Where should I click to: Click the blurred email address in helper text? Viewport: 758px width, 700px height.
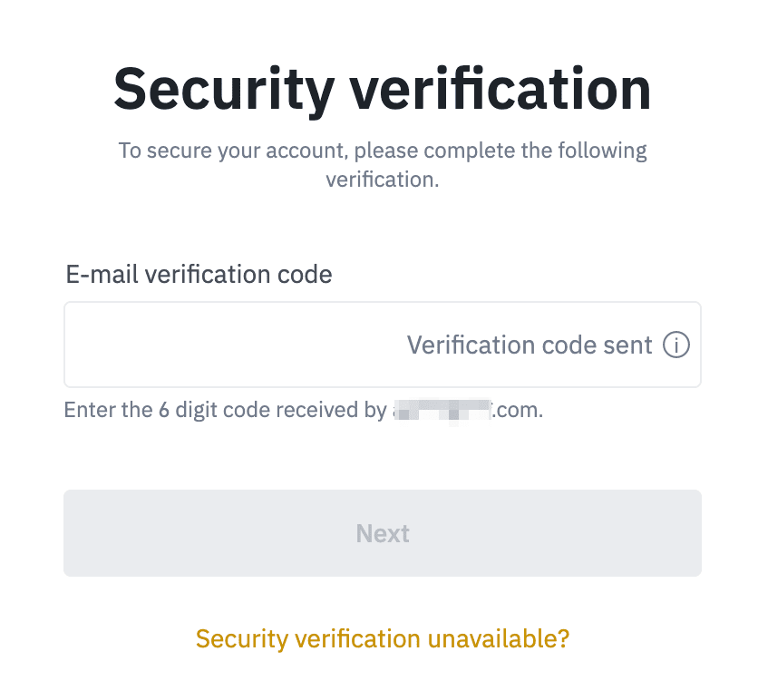pos(442,410)
